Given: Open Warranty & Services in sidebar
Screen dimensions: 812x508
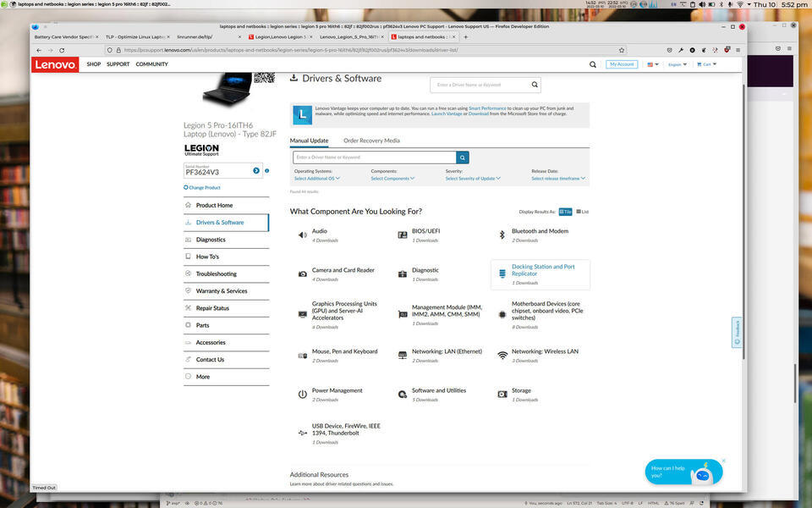Looking at the screenshot, I should 227,290.
